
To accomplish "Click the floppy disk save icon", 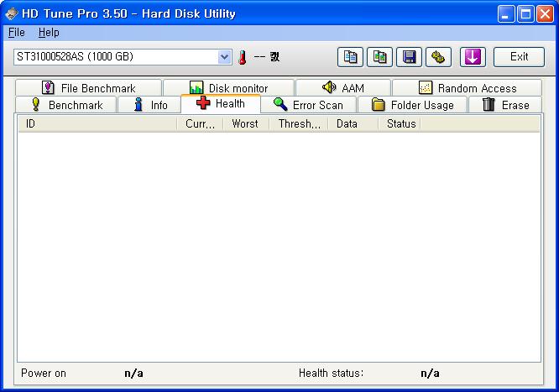I will point(410,57).
